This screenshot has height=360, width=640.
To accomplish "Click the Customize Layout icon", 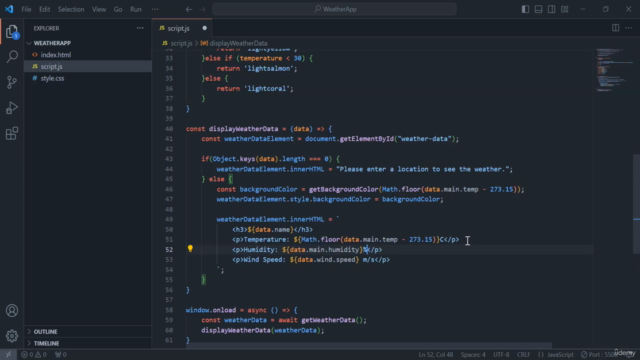I will pyautogui.click(x=564, y=9).
